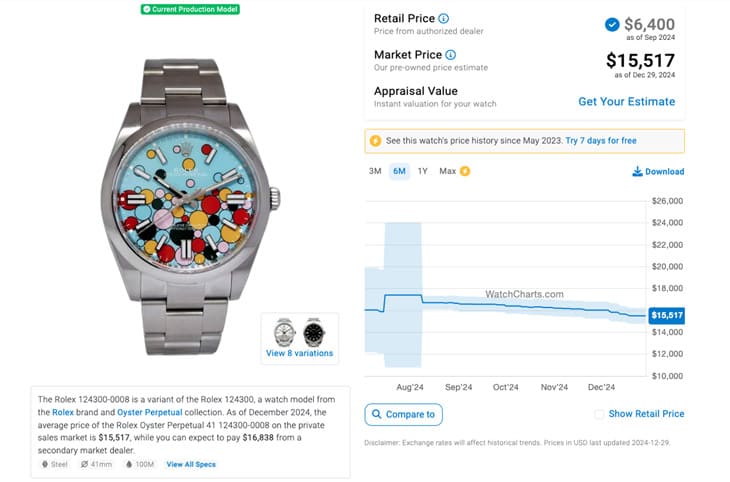The image size is (730, 482).
Task: Click the premium badge next to Max
Action: [x=464, y=171]
